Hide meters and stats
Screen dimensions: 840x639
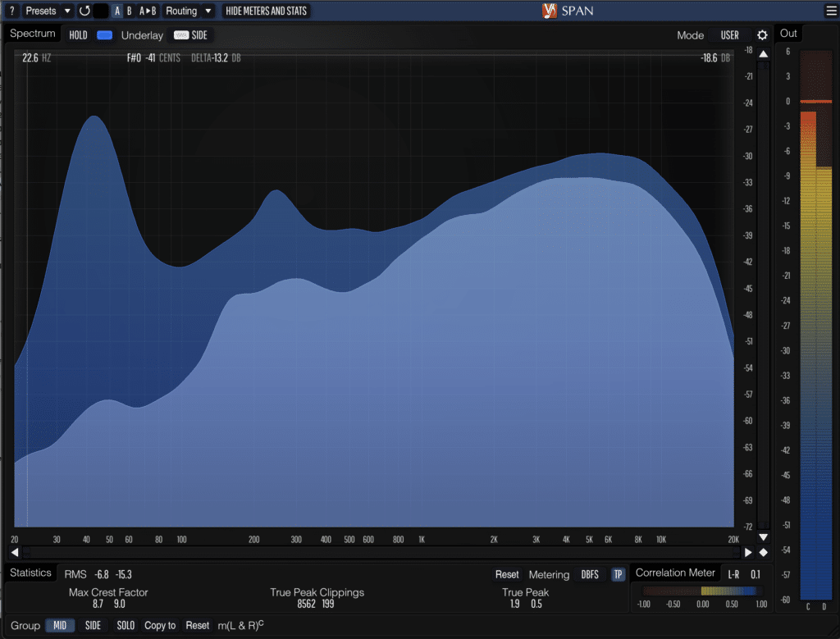point(267,11)
